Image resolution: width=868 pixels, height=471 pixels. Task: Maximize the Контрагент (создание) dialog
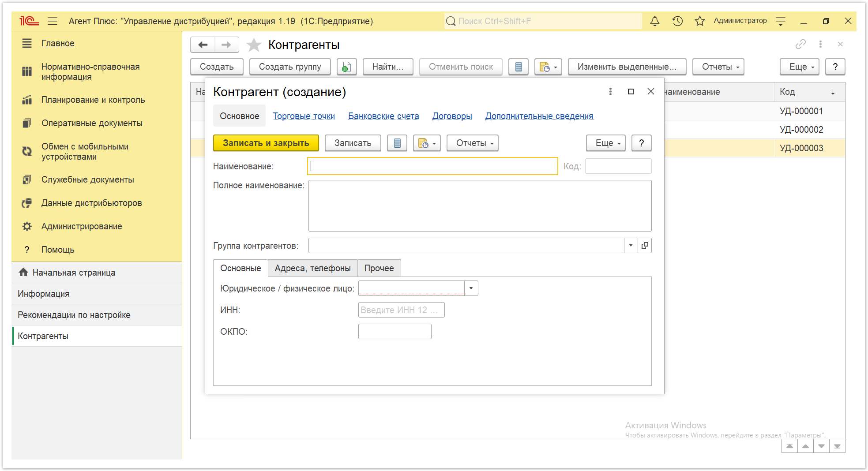631,91
